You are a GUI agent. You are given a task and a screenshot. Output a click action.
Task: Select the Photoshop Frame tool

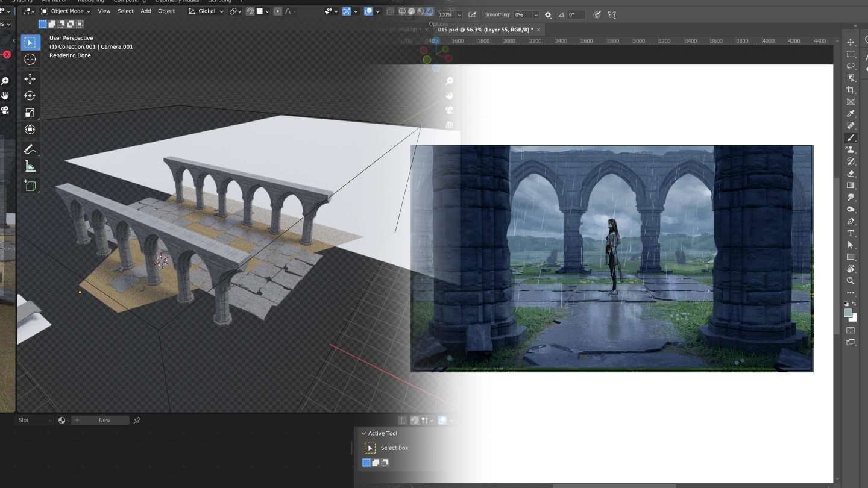tap(851, 102)
